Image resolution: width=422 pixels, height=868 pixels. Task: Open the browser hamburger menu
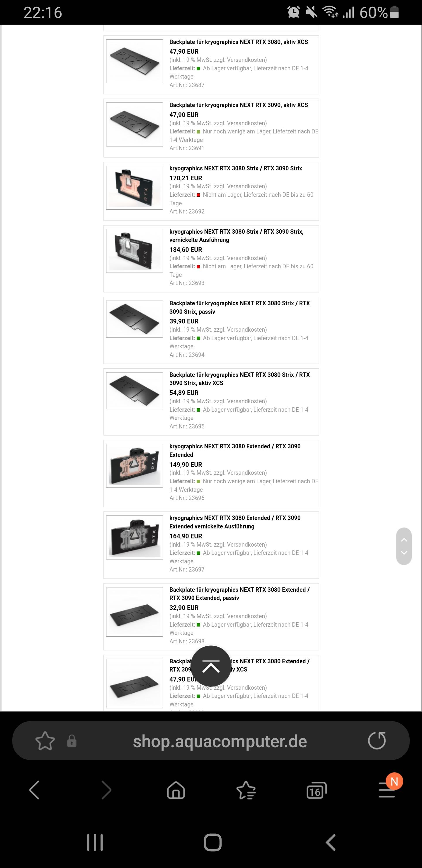point(387,790)
